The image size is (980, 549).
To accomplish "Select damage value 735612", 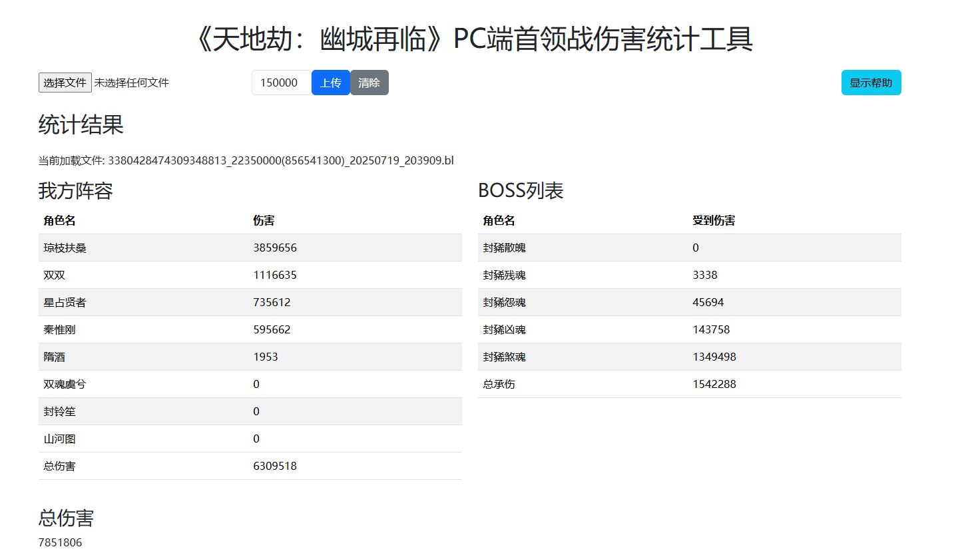I will point(272,302).
